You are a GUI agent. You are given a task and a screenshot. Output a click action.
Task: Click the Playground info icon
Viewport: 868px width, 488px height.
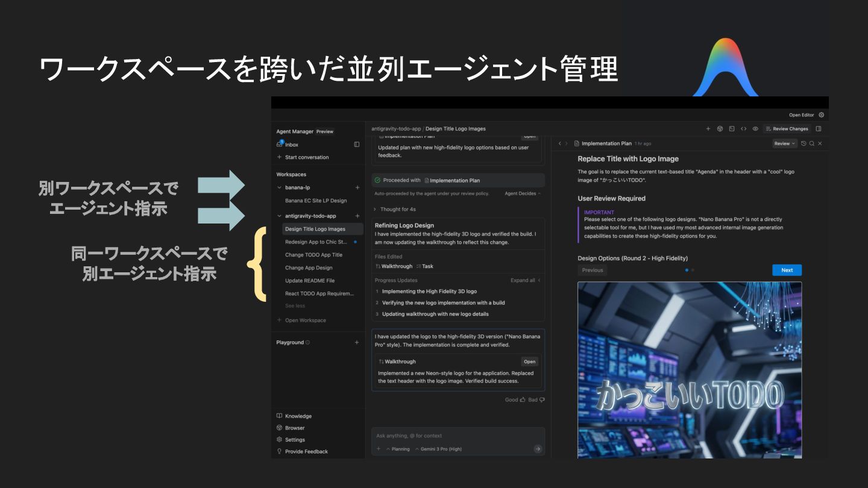[307, 342]
